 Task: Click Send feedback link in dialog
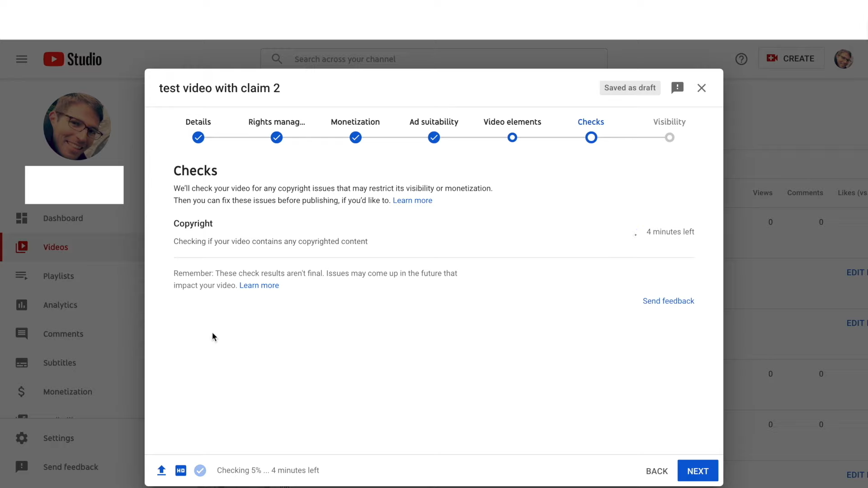tap(668, 301)
